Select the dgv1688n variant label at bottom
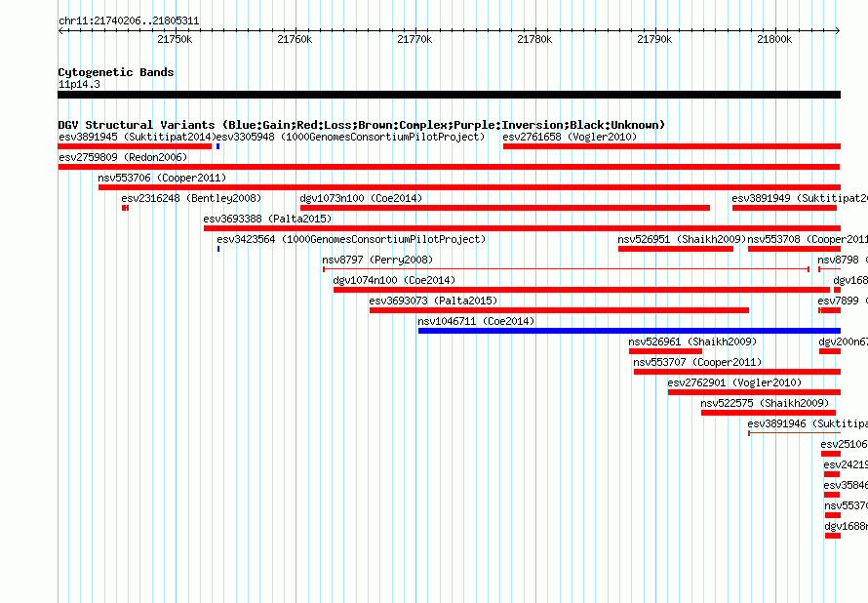 (x=846, y=526)
